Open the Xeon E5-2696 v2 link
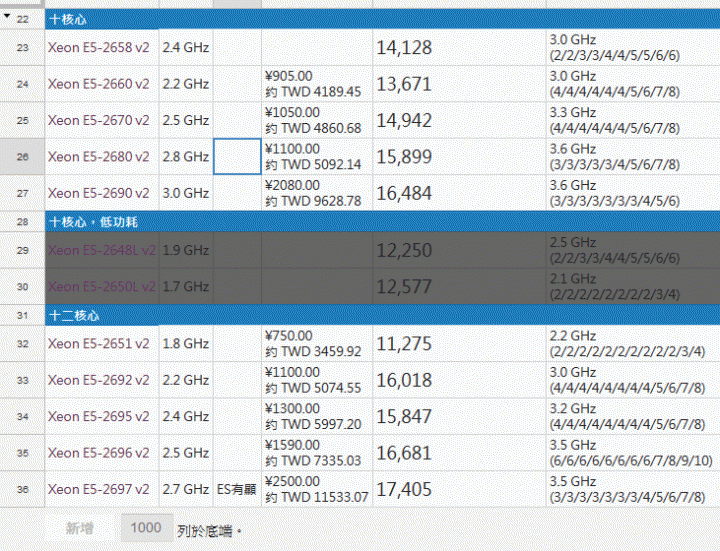Image resolution: width=720 pixels, height=551 pixels. 99,453
